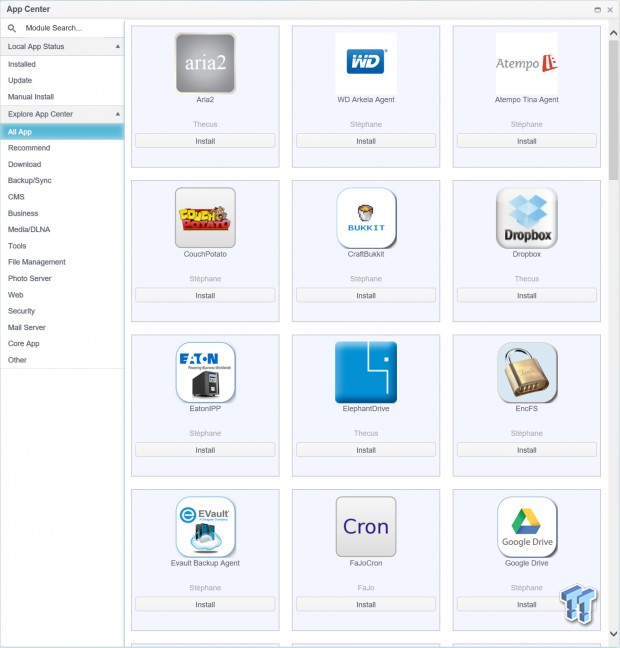
Task: Open the EncFS padlock icon
Action: 527,372
